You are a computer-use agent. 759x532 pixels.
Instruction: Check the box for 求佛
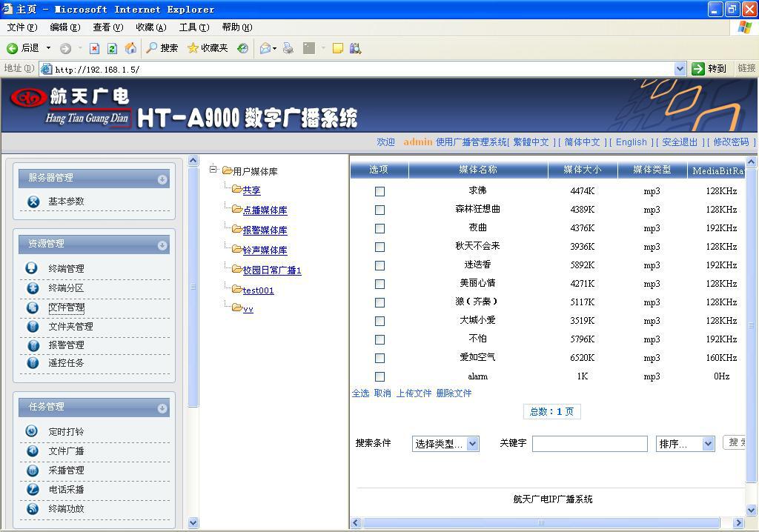[x=379, y=191]
